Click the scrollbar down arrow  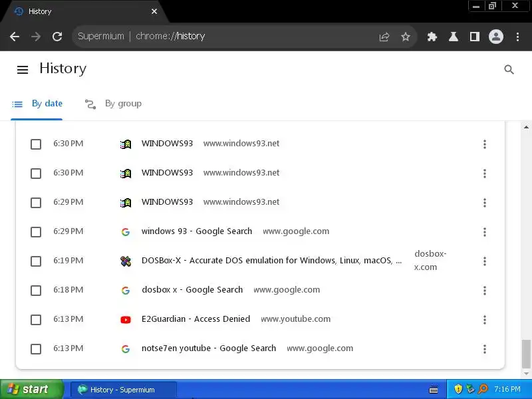[x=526, y=374]
